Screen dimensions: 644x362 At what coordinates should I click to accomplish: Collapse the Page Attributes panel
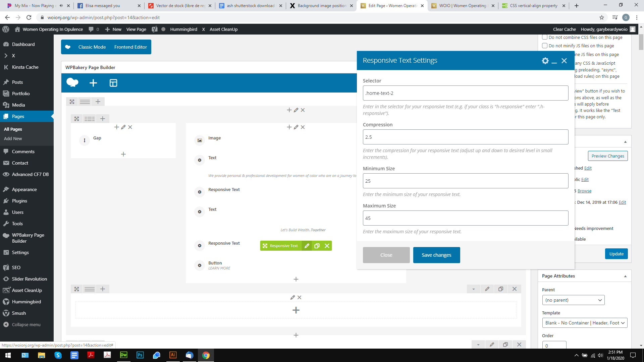[x=625, y=276]
